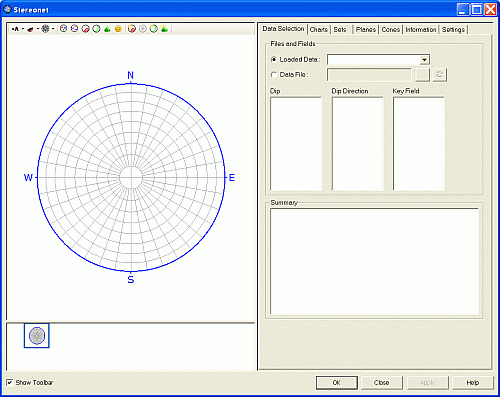Click the gray stereonet grid toolbar icon

(x=45, y=29)
